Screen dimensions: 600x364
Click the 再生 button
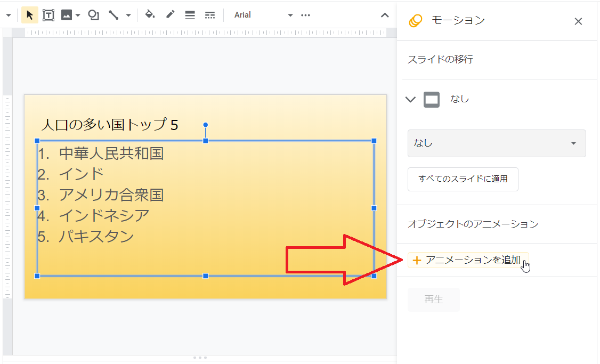(434, 300)
